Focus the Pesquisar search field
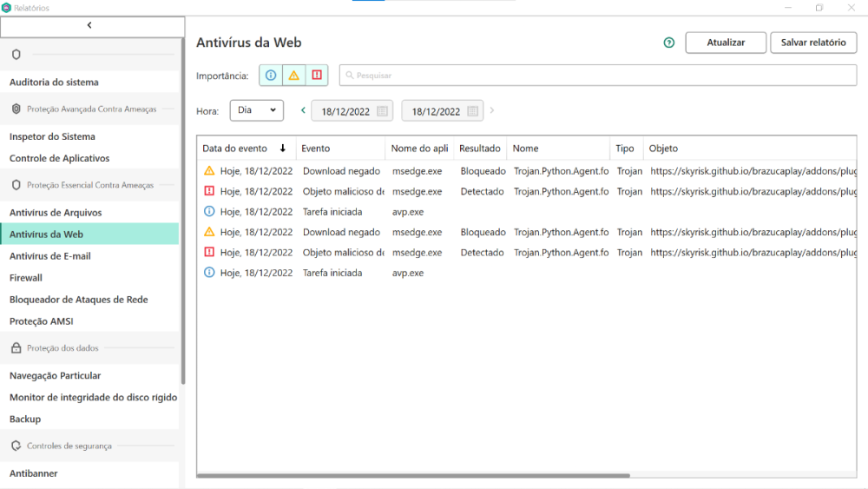868x489 pixels. (598, 76)
